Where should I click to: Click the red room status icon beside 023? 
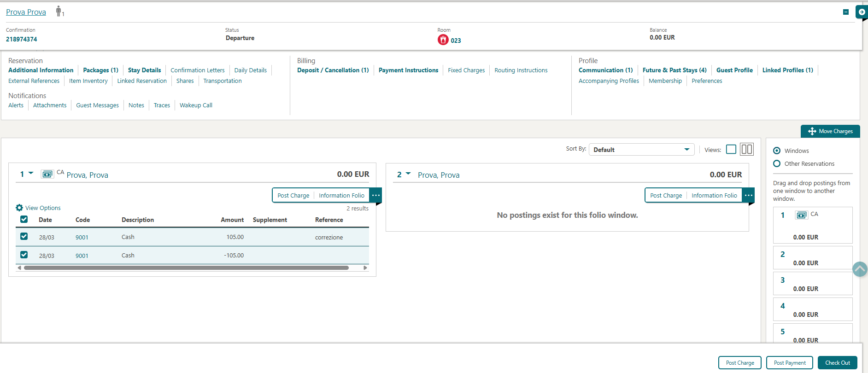(443, 40)
